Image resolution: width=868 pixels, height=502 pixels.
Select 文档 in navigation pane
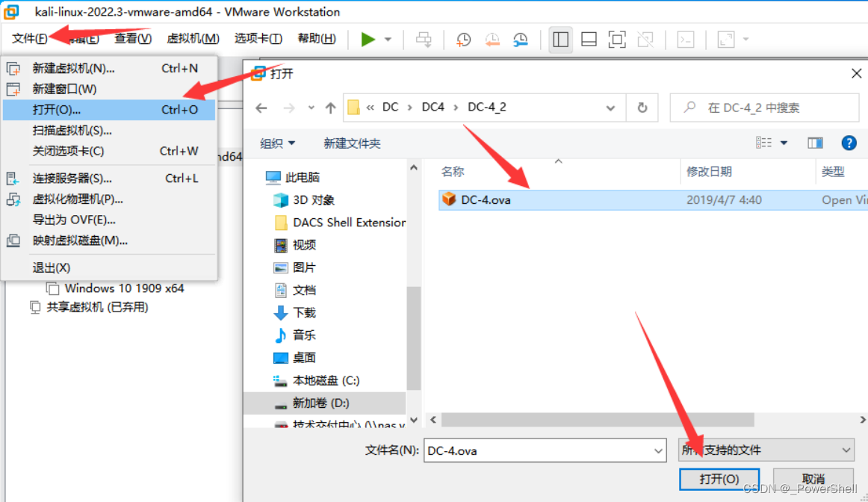tap(294, 290)
